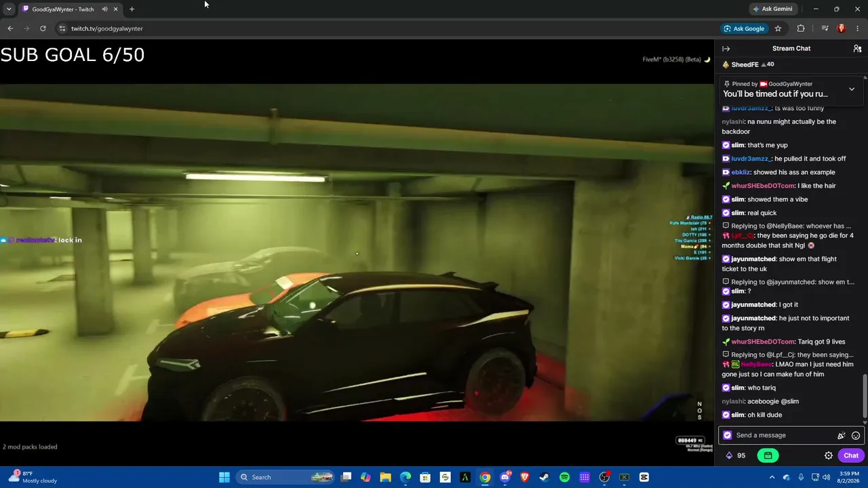Open NellyBaee username in chat
The height and width of the screenshot is (488, 868).
pyautogui.click(x=756, y=365)
